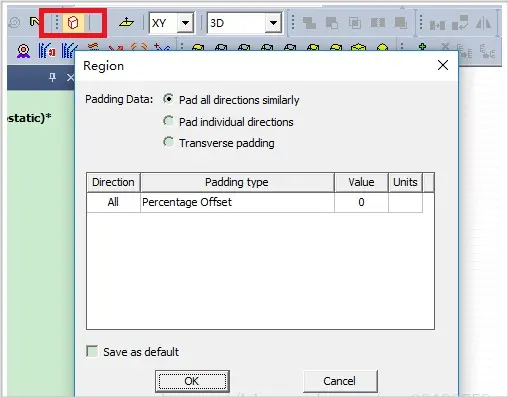Click the Padding type column header
This screenshot has height=397, width=508.
(237, 182)
